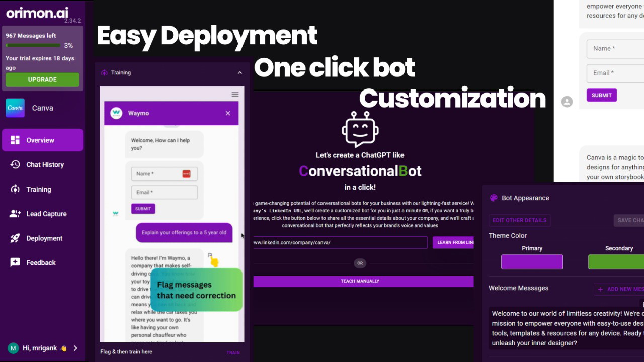
Task: Click the Chat History clock icon
Action: tap(15, 165)
